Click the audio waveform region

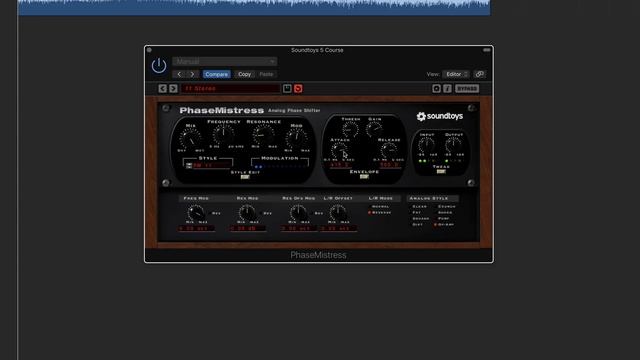click(254, 8)
